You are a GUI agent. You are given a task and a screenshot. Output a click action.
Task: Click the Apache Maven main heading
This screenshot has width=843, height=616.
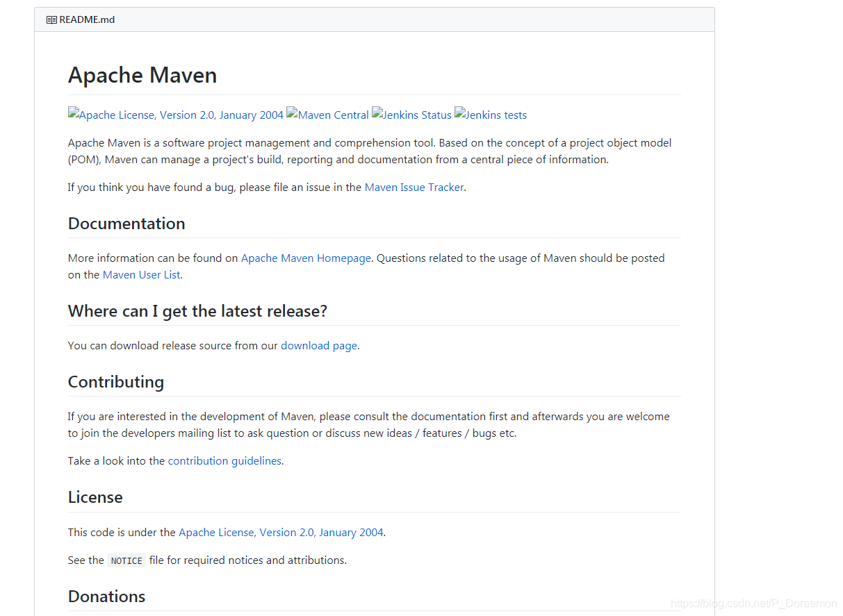[142, 75]
